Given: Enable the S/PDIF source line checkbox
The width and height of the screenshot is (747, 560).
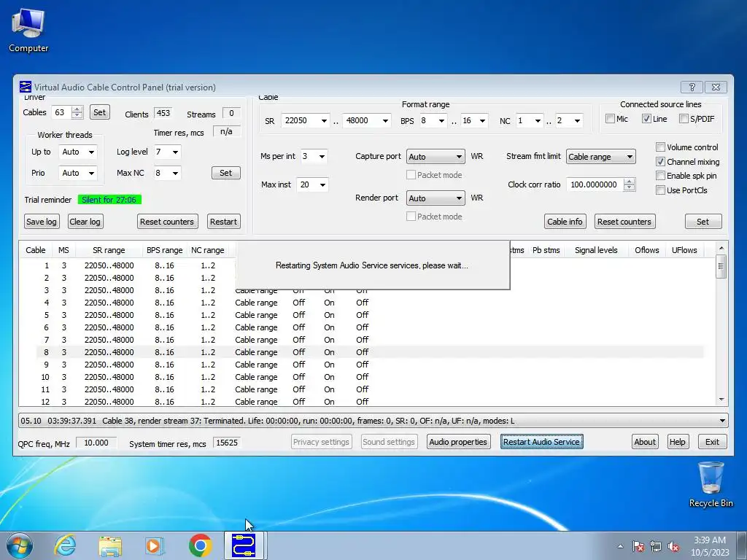Looking at the screenshot, I should pos(684,119).
